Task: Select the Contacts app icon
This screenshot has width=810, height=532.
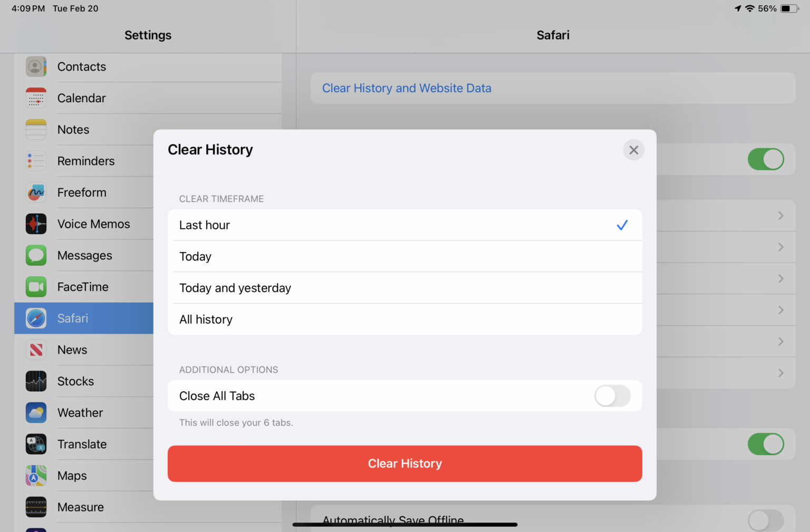Action: tap(36, 67)
